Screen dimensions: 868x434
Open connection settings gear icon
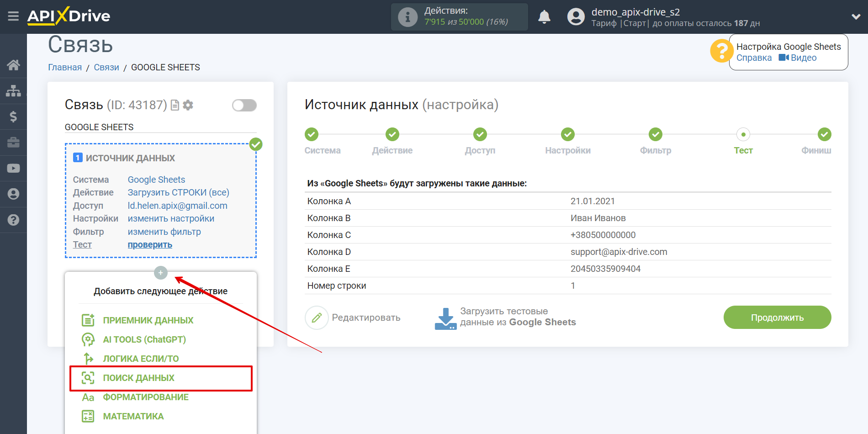pos(188,106)
